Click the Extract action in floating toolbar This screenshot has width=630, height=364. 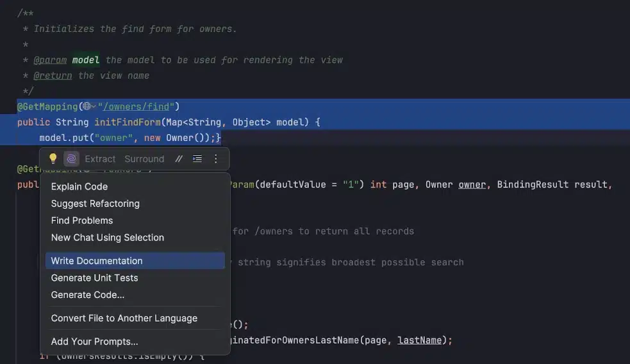(x=100, y=159)
